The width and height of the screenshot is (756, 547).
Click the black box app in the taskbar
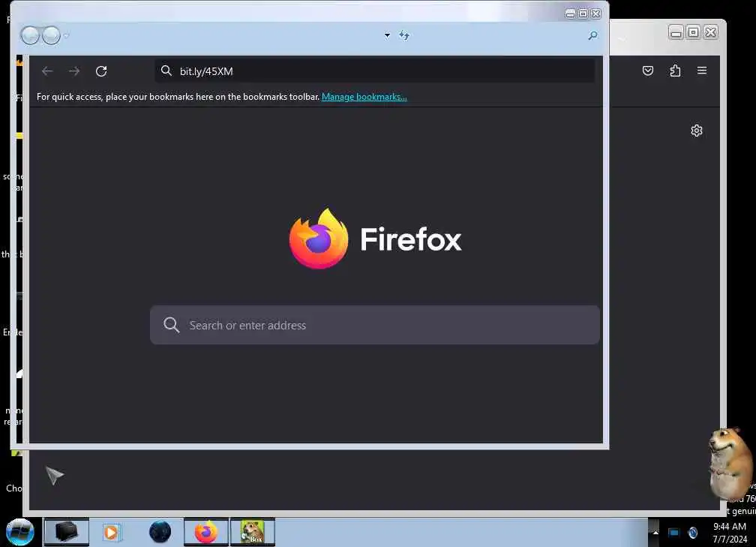click(x=66, y=532)
